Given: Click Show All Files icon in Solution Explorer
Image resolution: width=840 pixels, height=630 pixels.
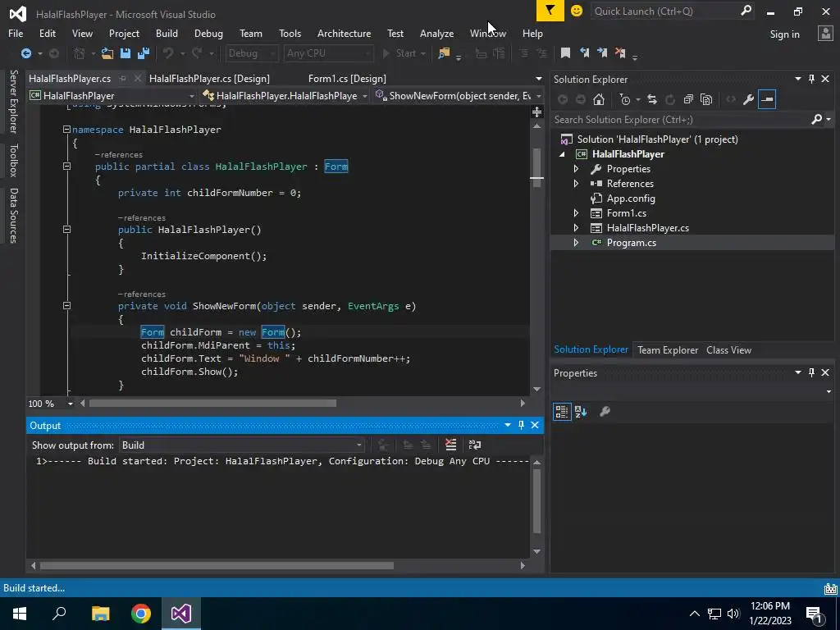Looking at the screenshot, I should [x=706, y=99].
